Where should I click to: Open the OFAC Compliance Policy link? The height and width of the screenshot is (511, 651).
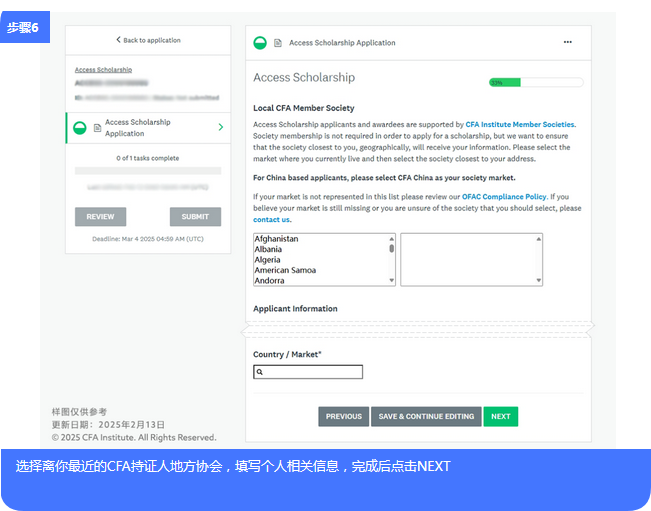point(504,197)
